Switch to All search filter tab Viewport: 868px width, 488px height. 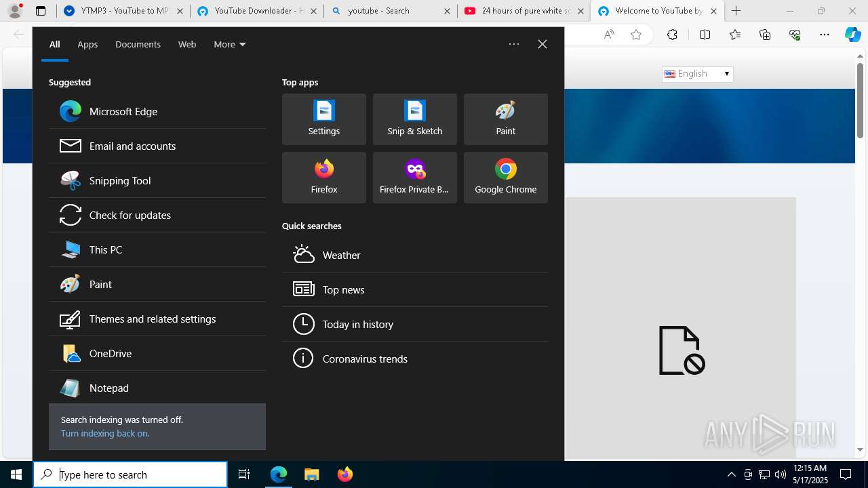(55, 44)
